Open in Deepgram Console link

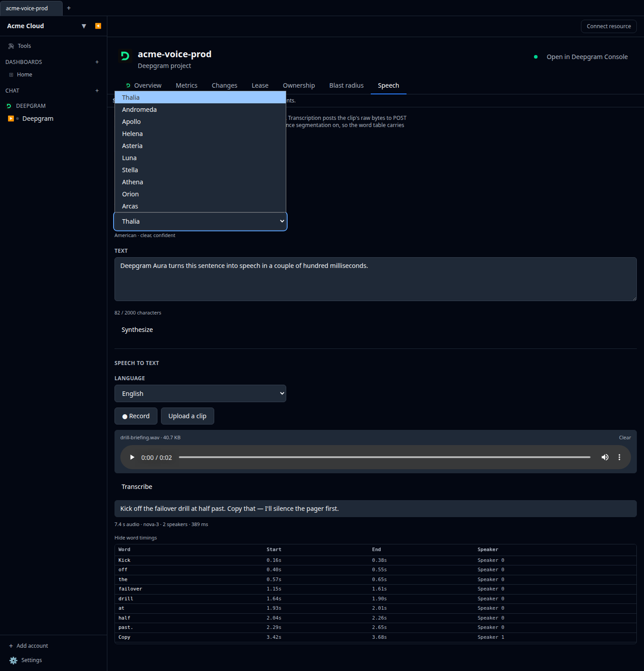pos(587,57)
